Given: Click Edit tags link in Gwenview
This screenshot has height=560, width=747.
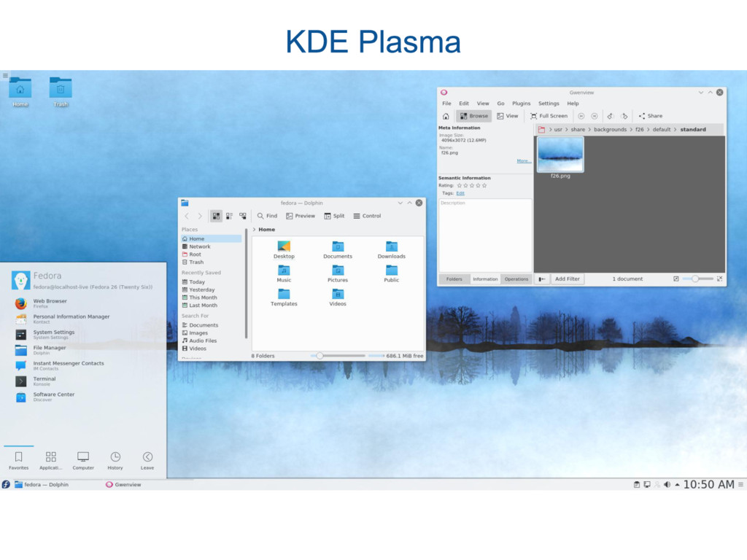Looking at the screenshot, I should coord(460,193).
